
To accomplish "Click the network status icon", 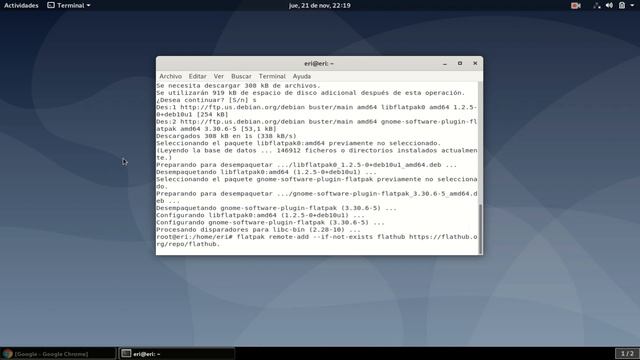I will coord(597,5).
